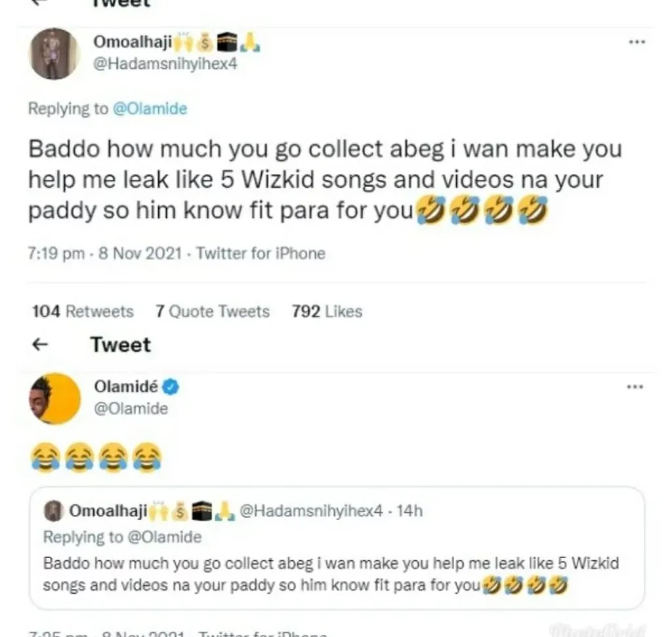The image size is (672, 637).
Task: Click the Twitter for iPhone source link
Action: coord(261,253)
